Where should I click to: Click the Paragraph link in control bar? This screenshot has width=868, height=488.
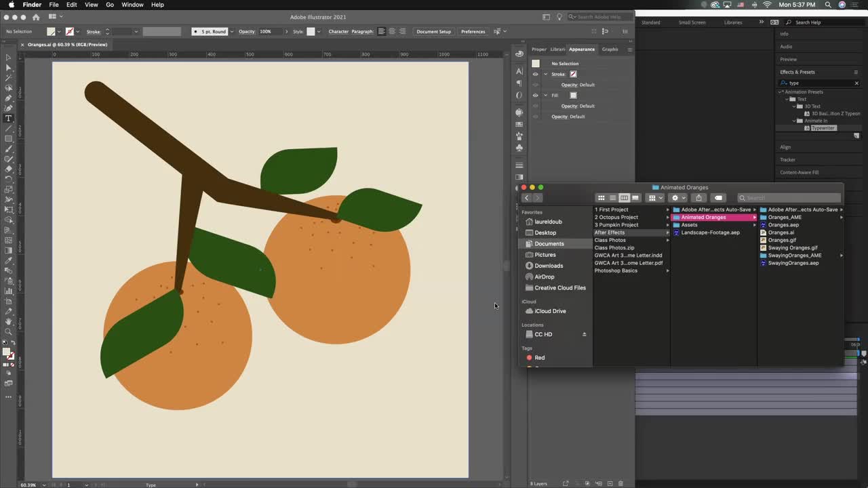(x=362, y=31)
